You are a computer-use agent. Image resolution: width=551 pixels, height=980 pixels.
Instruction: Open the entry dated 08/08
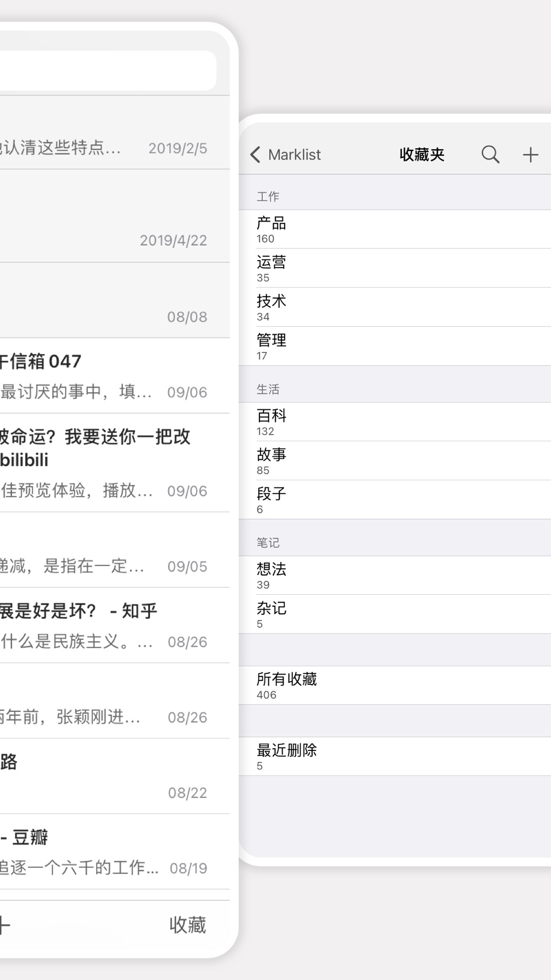(115, 300)
